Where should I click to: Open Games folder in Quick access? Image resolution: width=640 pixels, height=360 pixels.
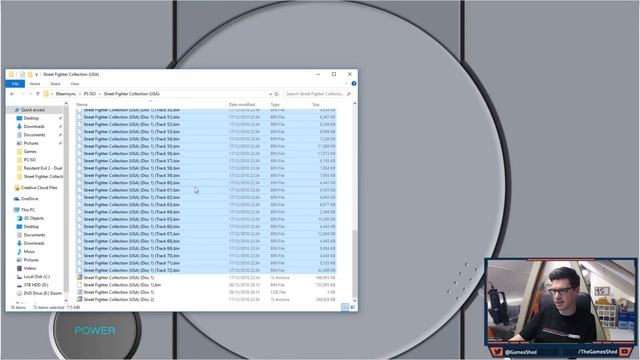30,151
